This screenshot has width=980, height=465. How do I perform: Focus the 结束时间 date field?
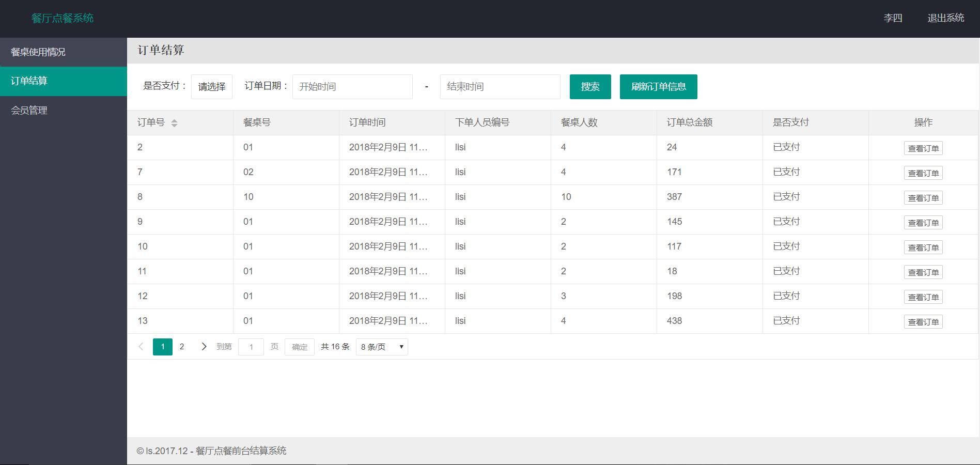[500, 87]
